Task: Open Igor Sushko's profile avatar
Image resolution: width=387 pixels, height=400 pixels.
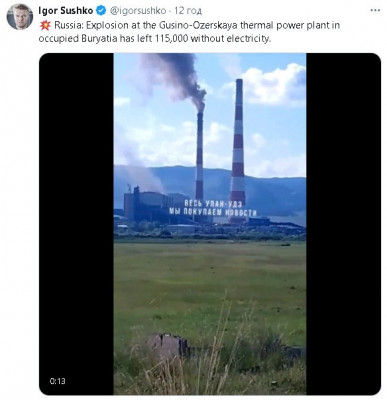Action: coord(20,17)
